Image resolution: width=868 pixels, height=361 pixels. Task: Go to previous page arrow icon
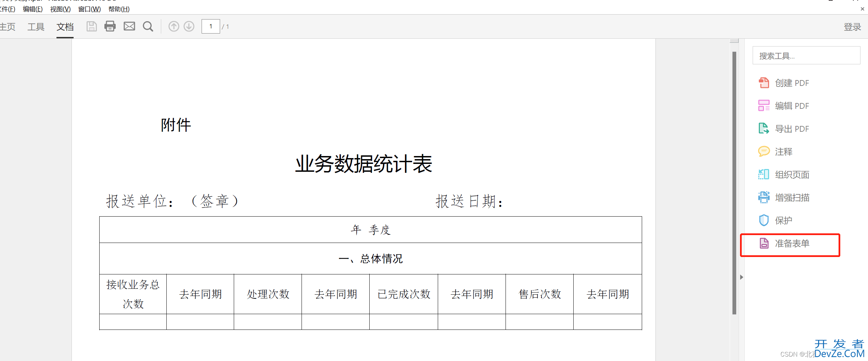[x=174, y=26]
